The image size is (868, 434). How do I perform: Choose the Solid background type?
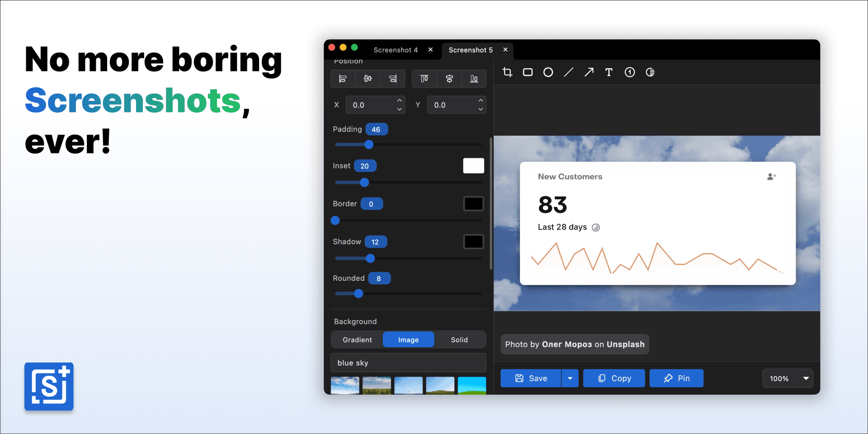tap(459, 340)
